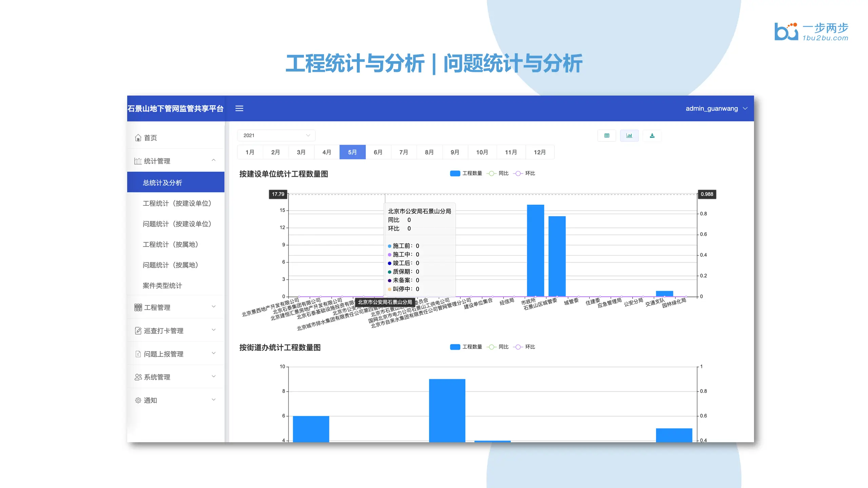Screen dimensions: 868x488
Task: Click the 通知 gear icon
Action: pos(138,400)
